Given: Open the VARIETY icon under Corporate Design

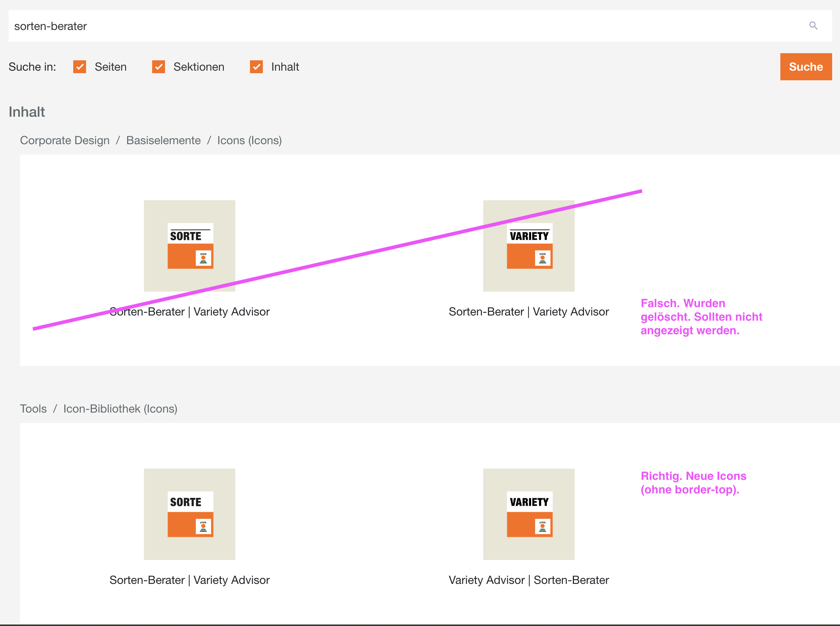Looking at the screenshot, I should click(529, 246).
